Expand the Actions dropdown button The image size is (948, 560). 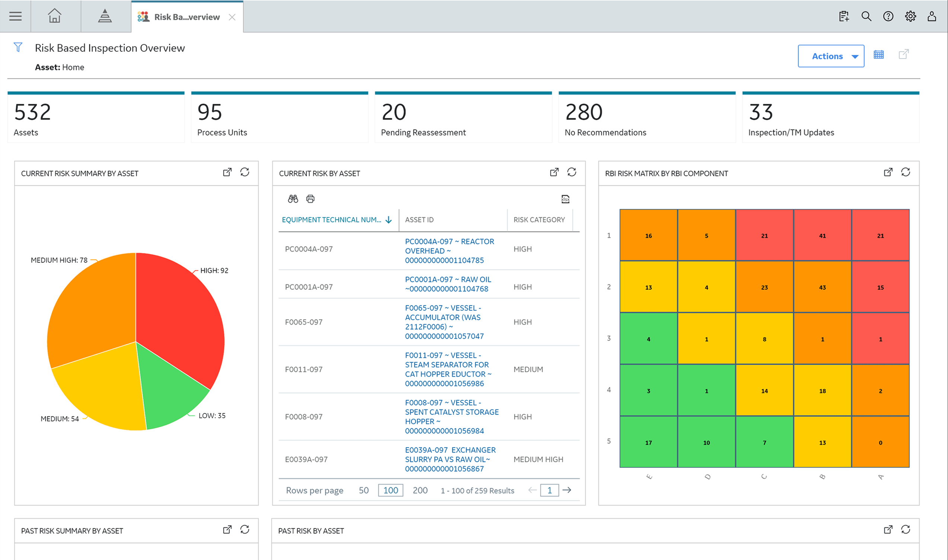831,56
